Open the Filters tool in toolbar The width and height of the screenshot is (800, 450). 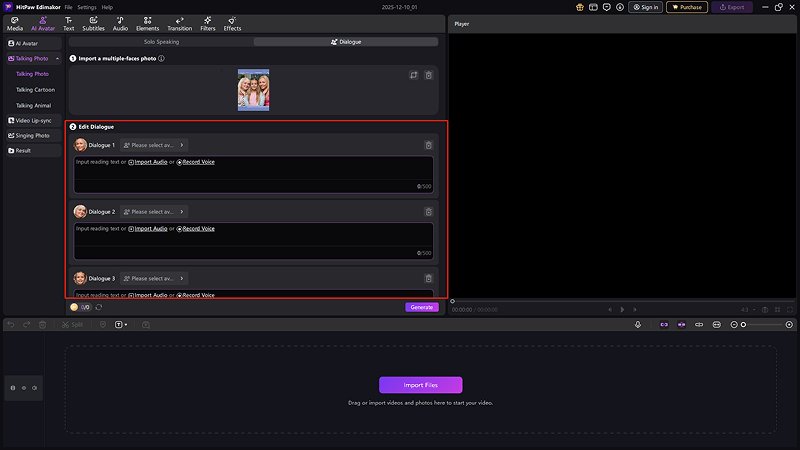[208, 23]
